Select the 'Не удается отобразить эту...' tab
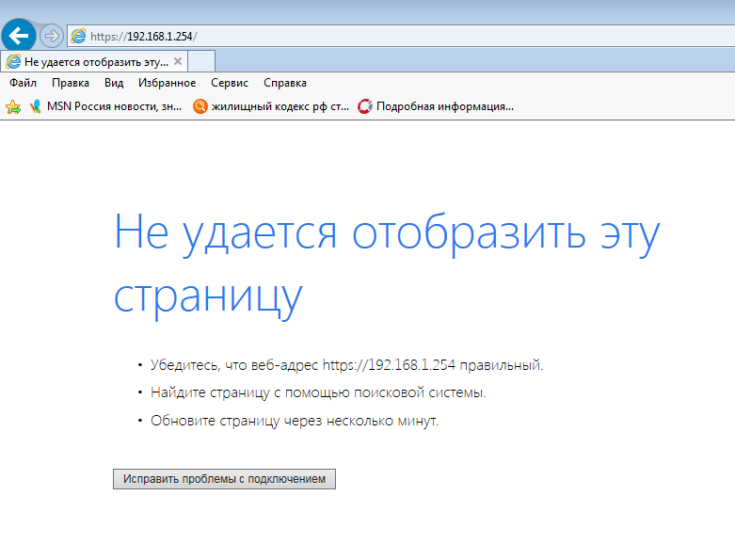Screen dimensions: 735x560 (x=94, y=61)
